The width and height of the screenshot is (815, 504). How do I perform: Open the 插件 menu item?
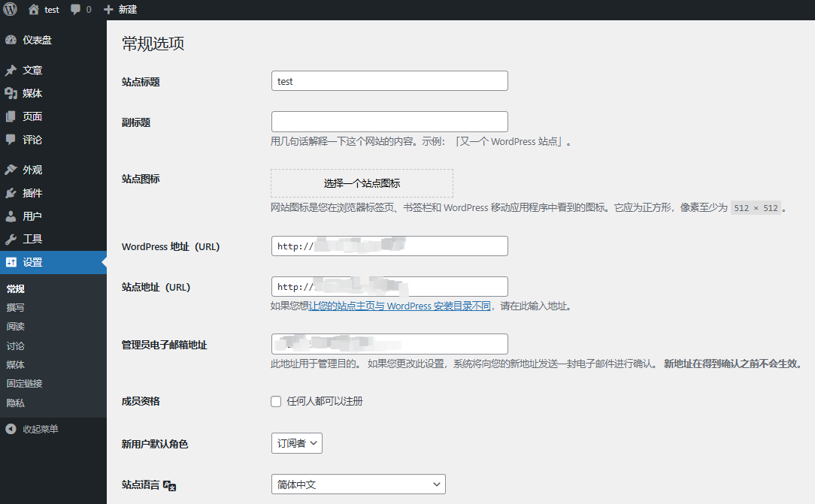coord(53,193)
